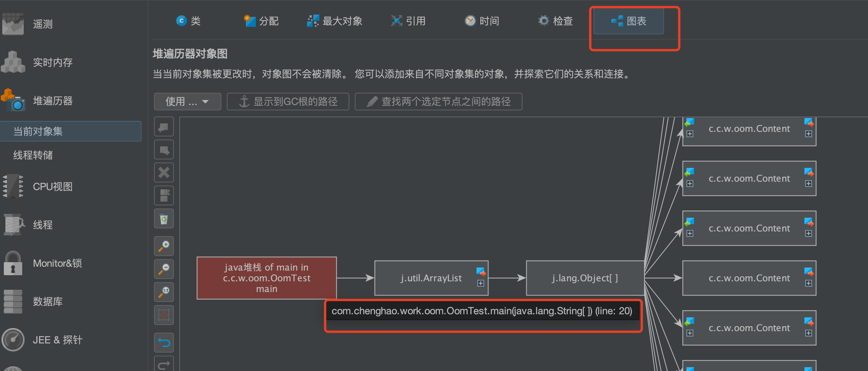This screenshot has height=371, width=868.
Task: Switch to the 引用 tab
Action: [x=408, y=21]
